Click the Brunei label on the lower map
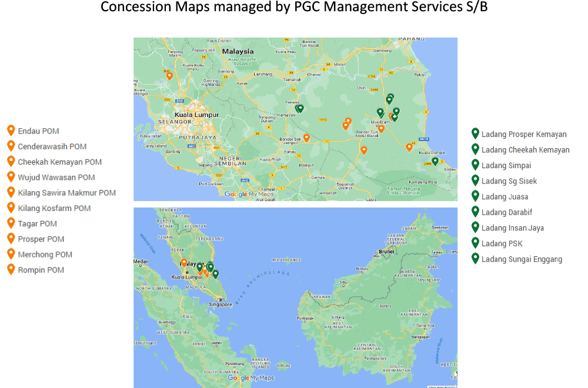Screen dimensions: 588x388 (x=386, y=252)
